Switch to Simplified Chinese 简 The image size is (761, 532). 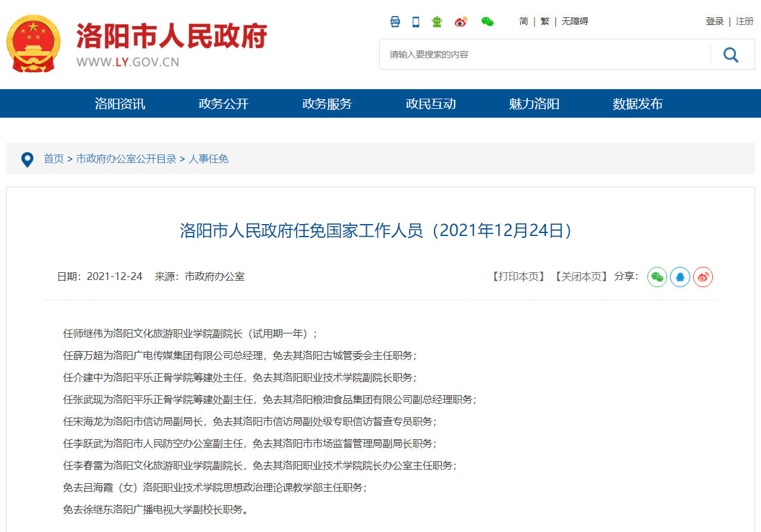click(524, 21)
